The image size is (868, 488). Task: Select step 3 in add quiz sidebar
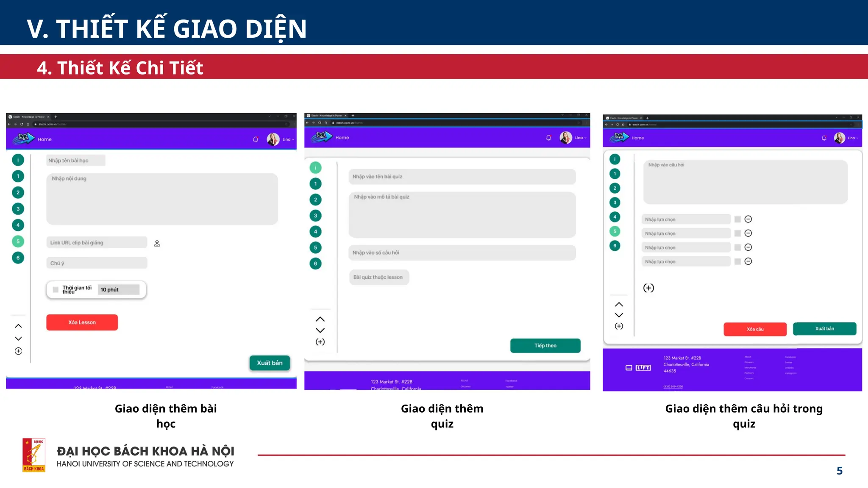(315, 216)
